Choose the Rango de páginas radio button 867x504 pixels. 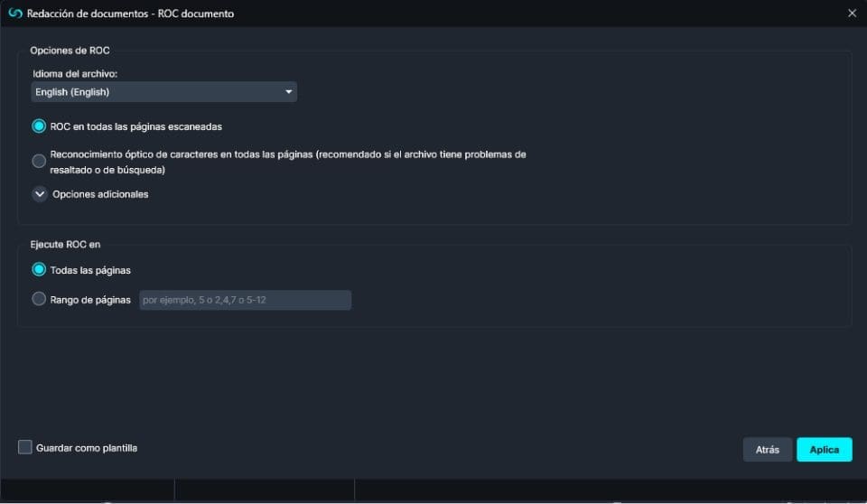tap(39, 299)
